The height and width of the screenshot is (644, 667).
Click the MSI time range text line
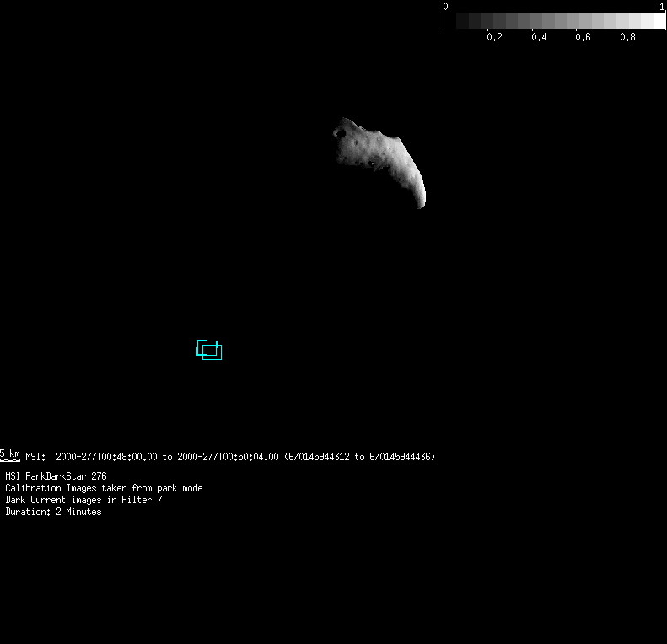[230, 457]
